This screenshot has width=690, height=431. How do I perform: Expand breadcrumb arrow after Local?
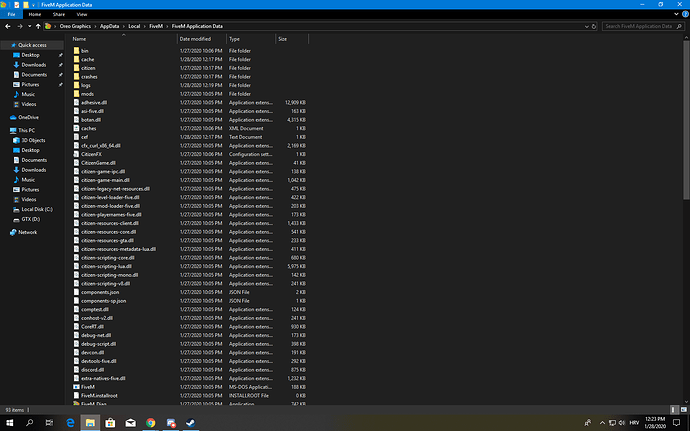coord(144,26)
